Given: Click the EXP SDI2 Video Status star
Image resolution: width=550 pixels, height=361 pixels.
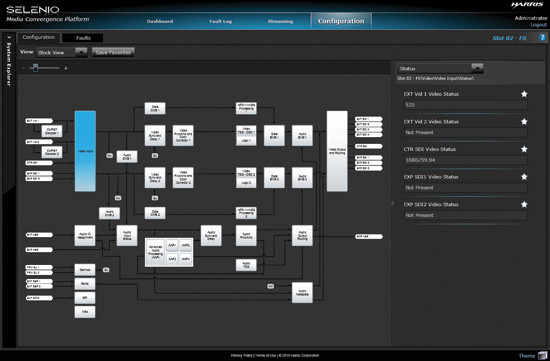Looking at the screenshot, I should click(524, 204).
